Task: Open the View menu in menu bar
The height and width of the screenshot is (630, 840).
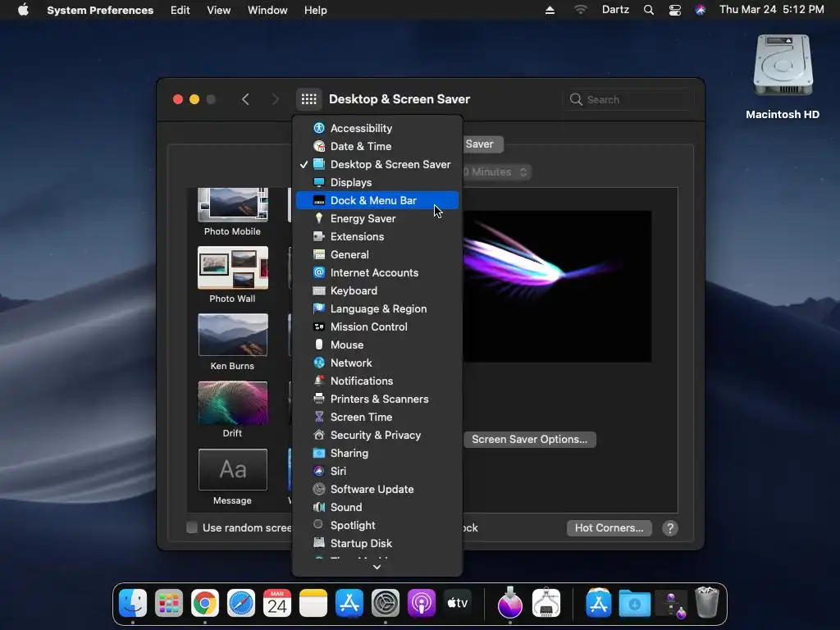Action: (x=218, y=10)
